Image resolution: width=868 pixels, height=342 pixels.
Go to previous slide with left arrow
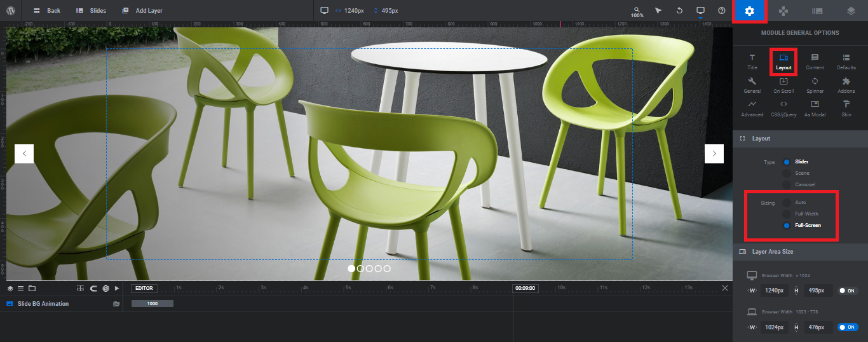24,154
